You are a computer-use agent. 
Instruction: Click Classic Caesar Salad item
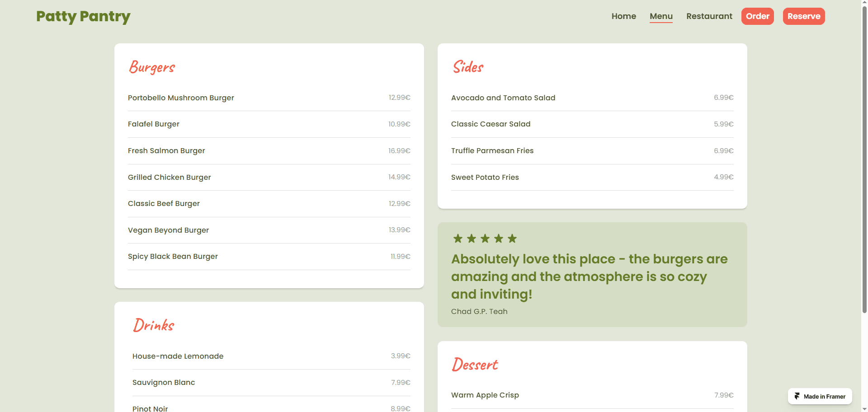(491, 124)
